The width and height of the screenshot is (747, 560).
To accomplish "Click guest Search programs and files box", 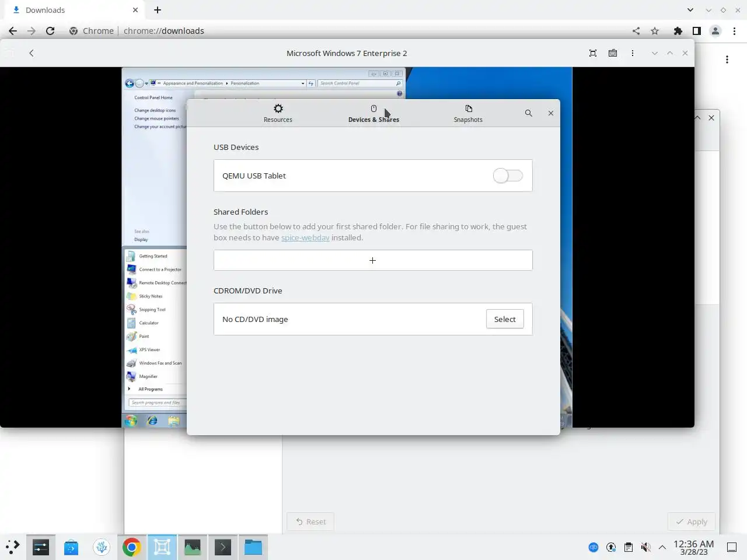I will [158, 402].
